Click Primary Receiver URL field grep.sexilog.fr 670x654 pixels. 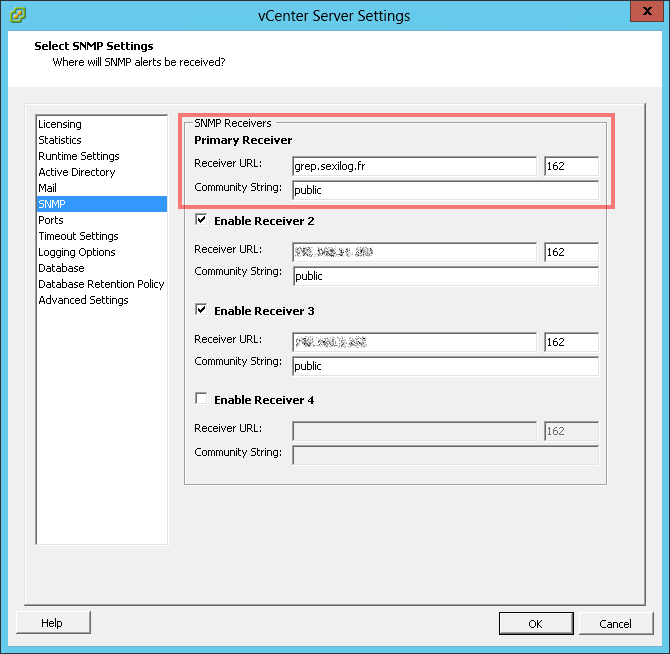(x=414, y=166)
